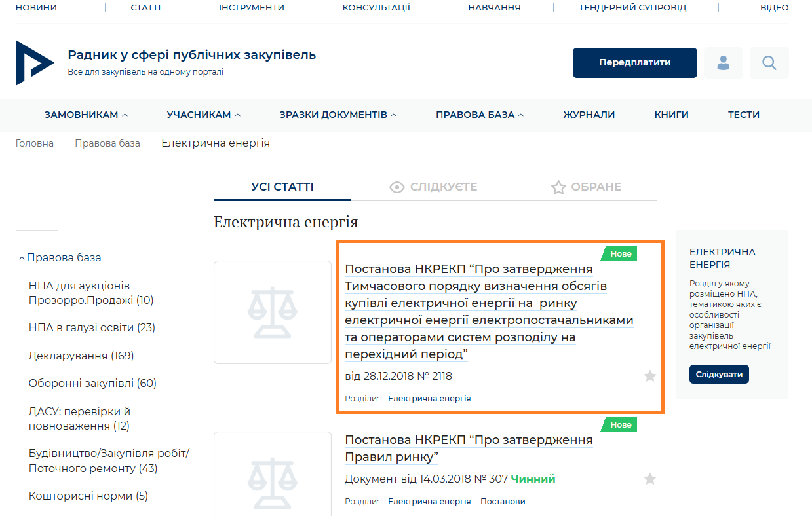Collapse the Правова база sidebar section
Screen dimensions: 812x516
(60, 258)
